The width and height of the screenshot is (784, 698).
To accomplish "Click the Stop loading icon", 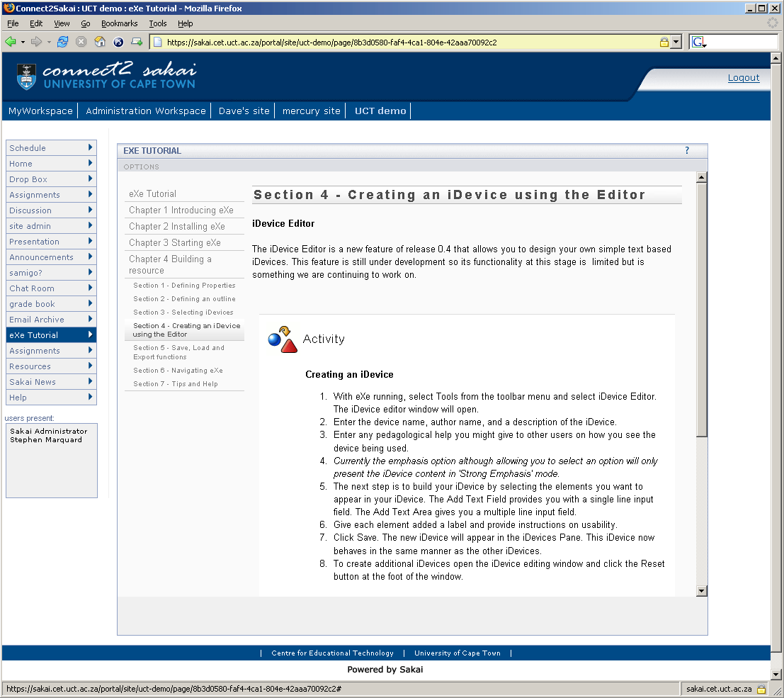I will pyautogui.click(x=81, y=42).
